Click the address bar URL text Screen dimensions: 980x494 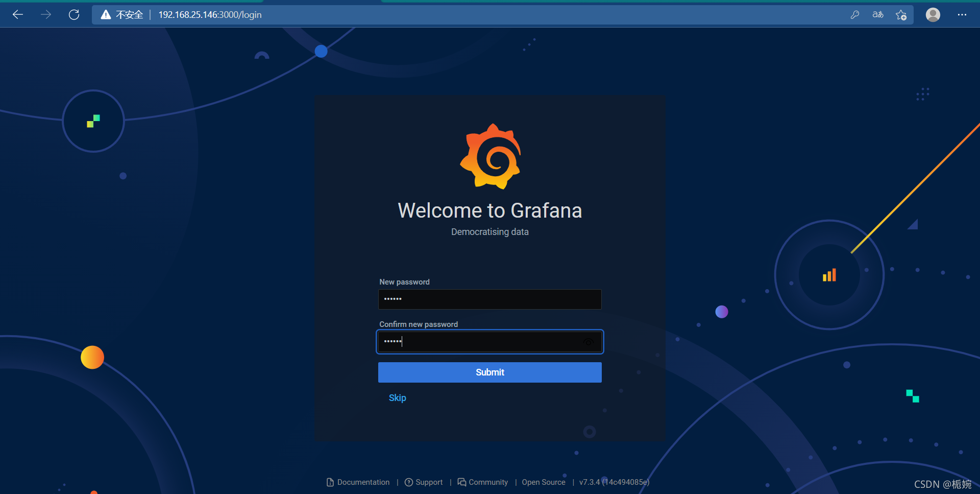click(x=210, y=15)
